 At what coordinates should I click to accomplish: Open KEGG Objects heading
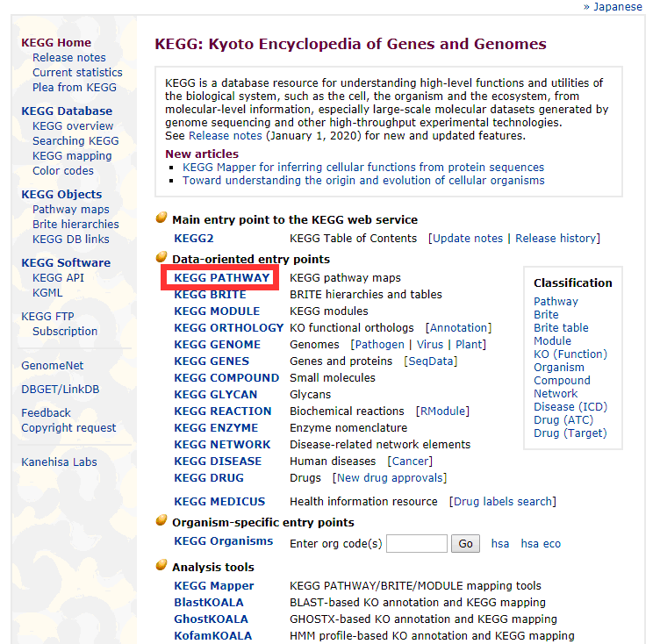click(61, 195)
